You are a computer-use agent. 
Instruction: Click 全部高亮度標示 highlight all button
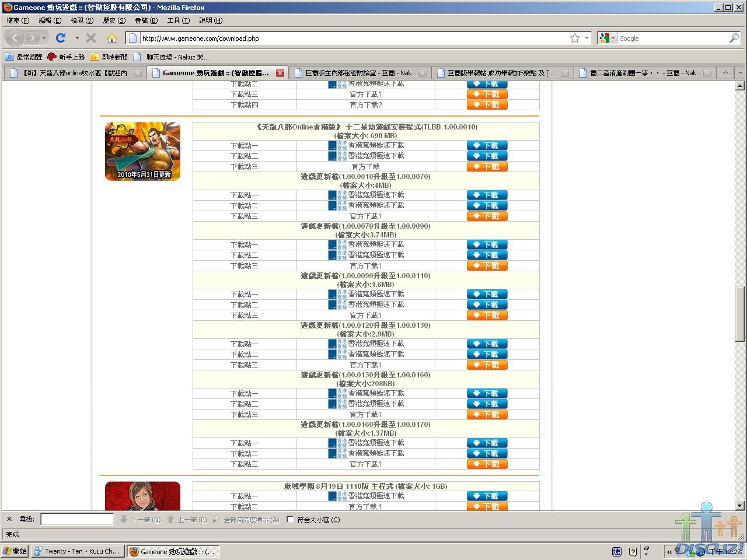(x=246, y=519)
